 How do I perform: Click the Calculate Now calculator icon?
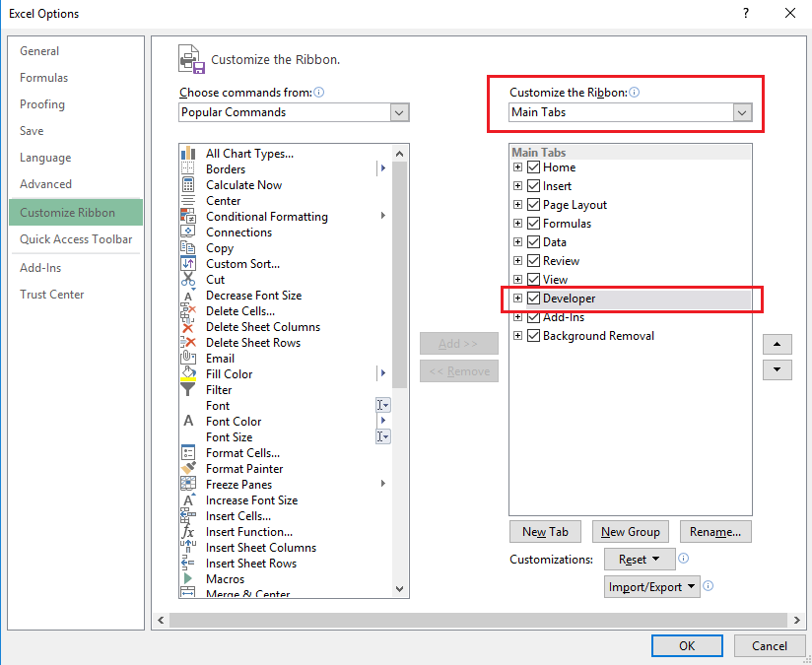(188, 185)
